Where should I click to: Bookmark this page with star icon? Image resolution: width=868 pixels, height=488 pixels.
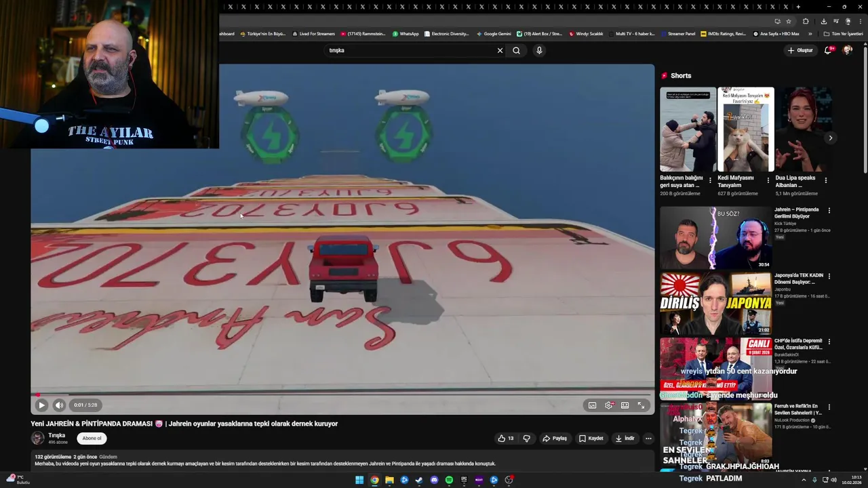click(789, 21)
